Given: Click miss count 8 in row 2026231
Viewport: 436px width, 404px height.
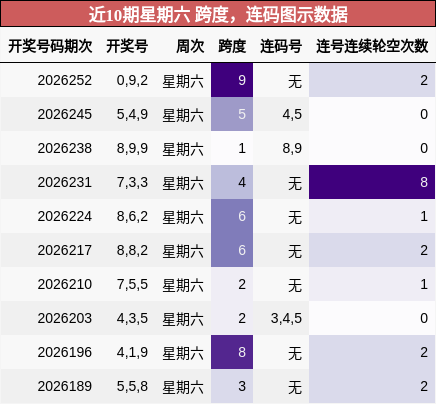Looking at the screenshot, I should click(x=372, y=182).
